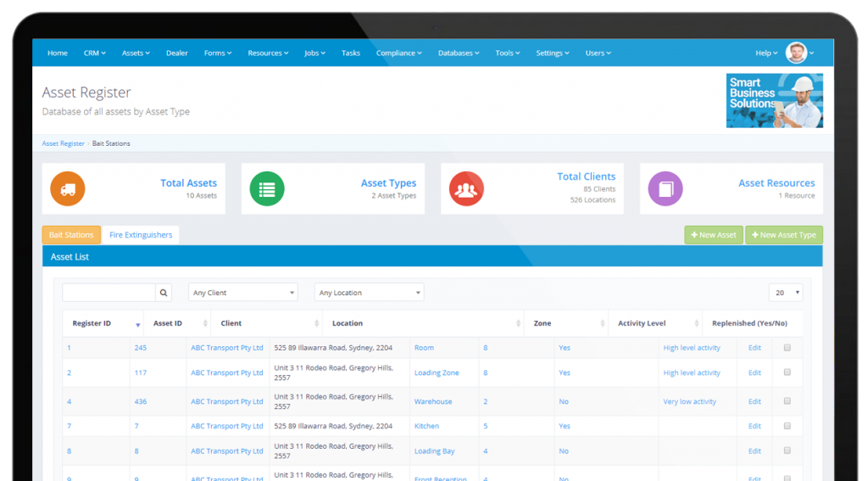Open the user avatar profile picture
This screenshot has width=868, height=481.
coord(797,53)
